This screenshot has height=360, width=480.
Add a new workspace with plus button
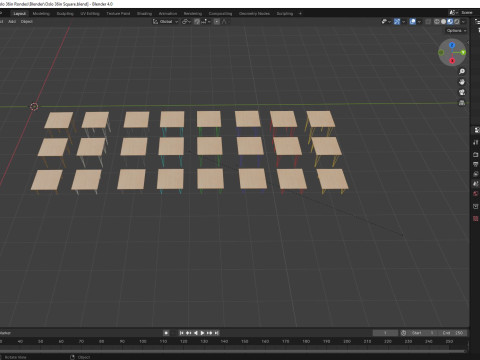pos(300,14)
